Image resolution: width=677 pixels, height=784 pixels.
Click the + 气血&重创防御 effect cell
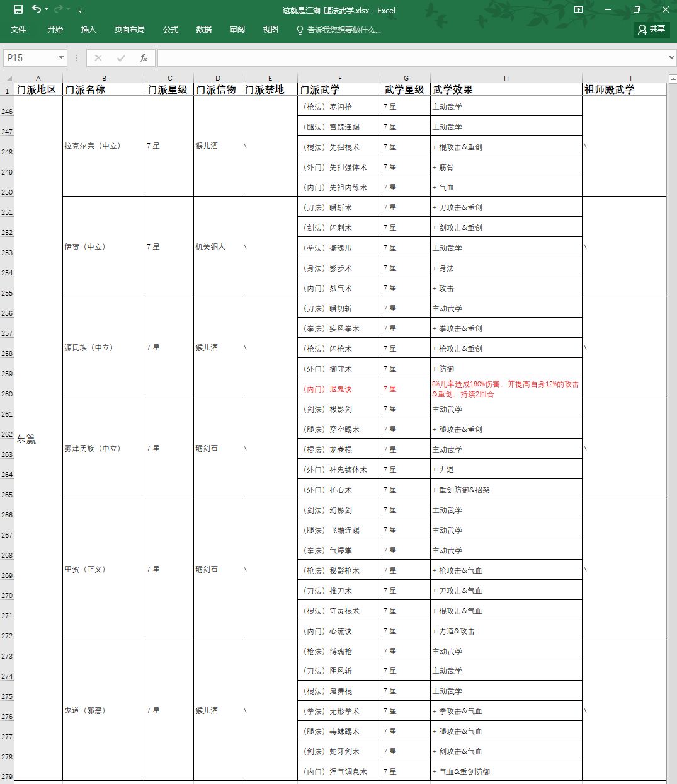pyautogui.click(x=506, y=771)
